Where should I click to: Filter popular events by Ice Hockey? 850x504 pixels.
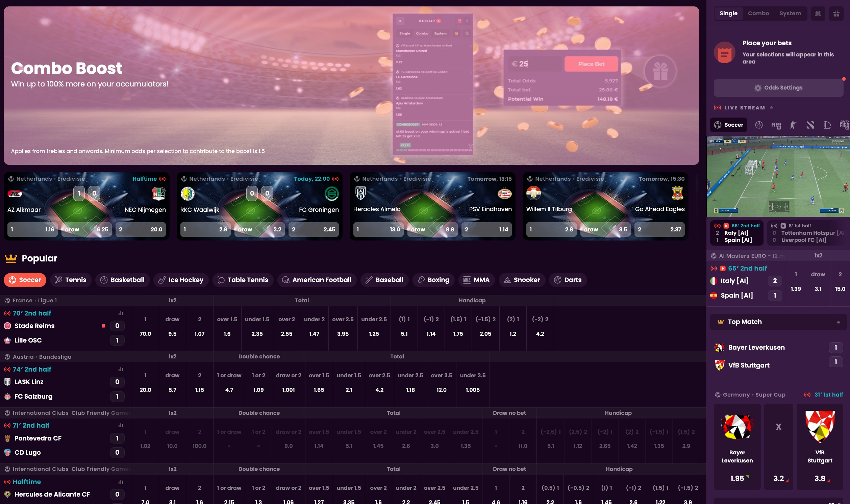[x=181, y=280]
